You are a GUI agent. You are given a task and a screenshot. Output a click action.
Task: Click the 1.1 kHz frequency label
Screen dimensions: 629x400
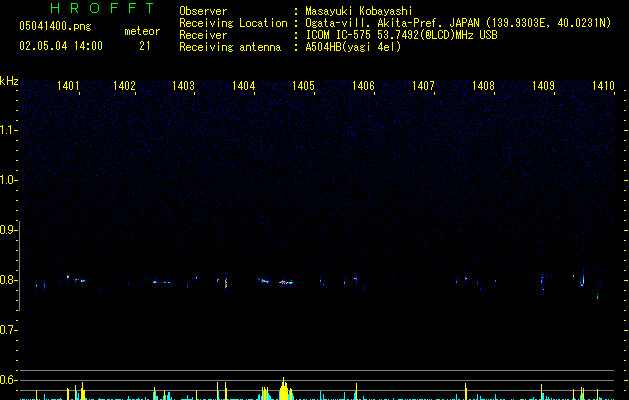(8, 130)
